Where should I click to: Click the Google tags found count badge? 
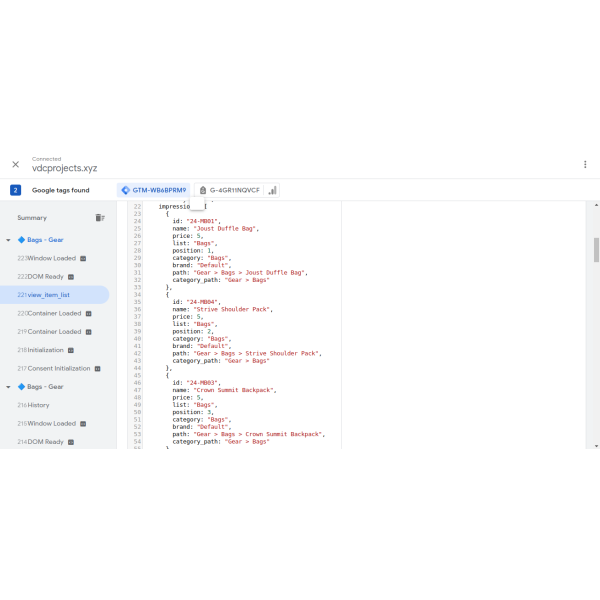point(16,190)
